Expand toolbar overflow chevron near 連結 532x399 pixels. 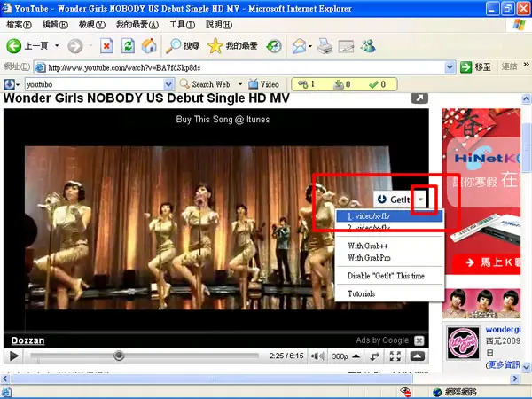[x=526, y=65]
